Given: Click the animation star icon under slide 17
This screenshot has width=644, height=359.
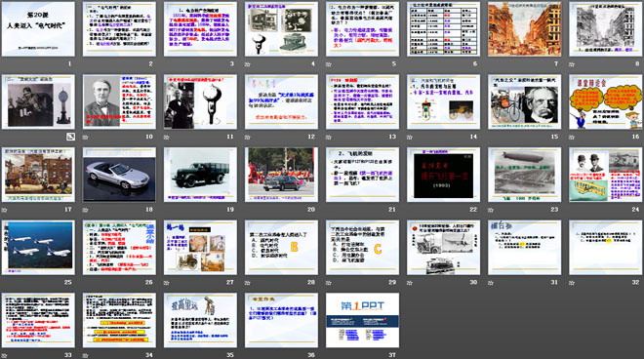Looking at the screenshot, I should pos(5,210).
